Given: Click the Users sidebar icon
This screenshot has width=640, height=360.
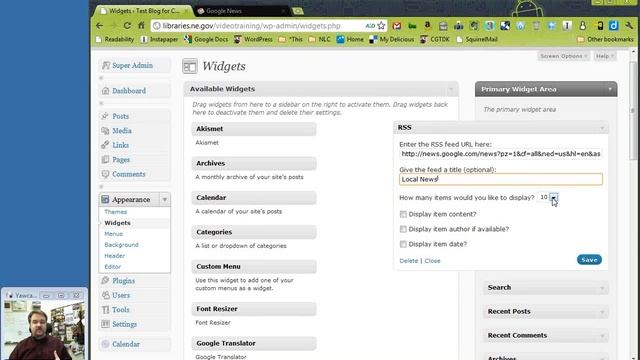Looking at the screenshot, I should point(105,295).
